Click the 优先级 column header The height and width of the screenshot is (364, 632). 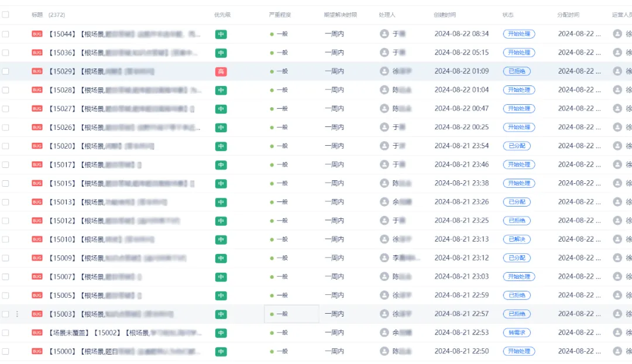click(x=222, y=15)
